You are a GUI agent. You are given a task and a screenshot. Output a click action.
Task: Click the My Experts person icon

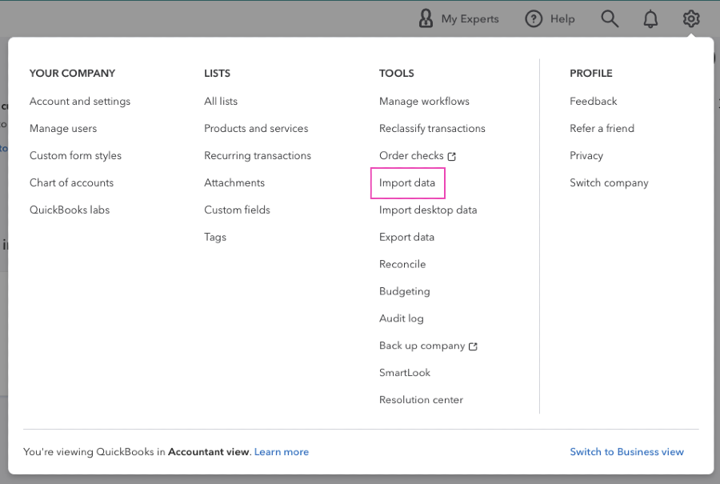click(x=426, y=19)
